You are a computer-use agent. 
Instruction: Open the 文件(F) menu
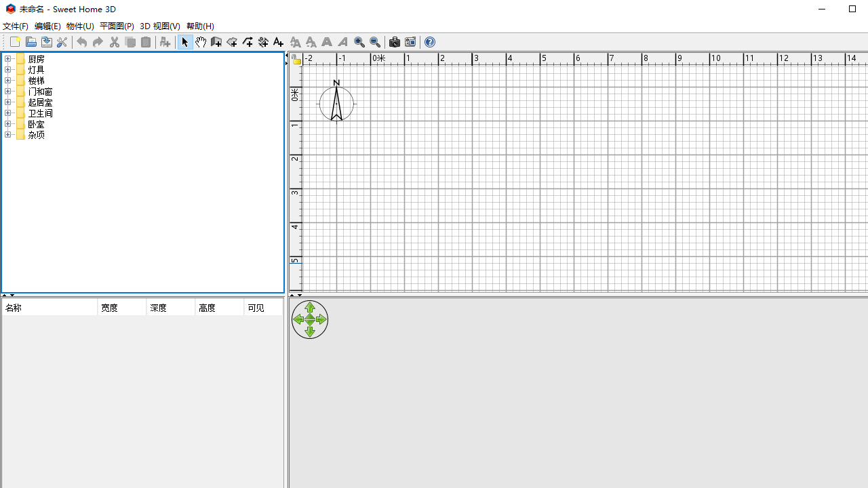coord(16,26)
